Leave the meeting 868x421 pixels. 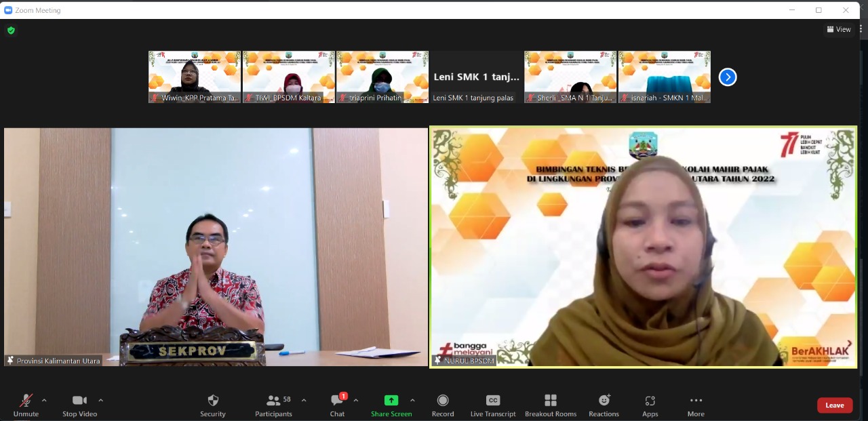pos(834,405)
